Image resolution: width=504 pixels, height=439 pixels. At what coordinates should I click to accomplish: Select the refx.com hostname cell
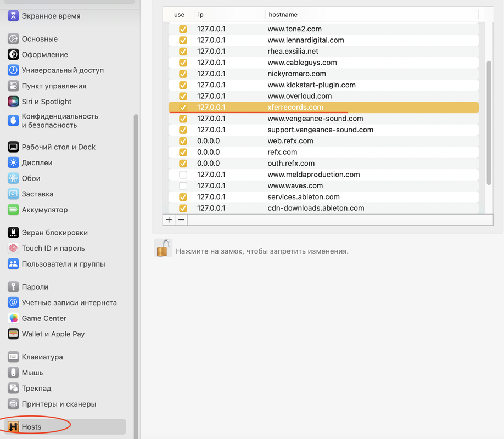(x=282, y=152)
